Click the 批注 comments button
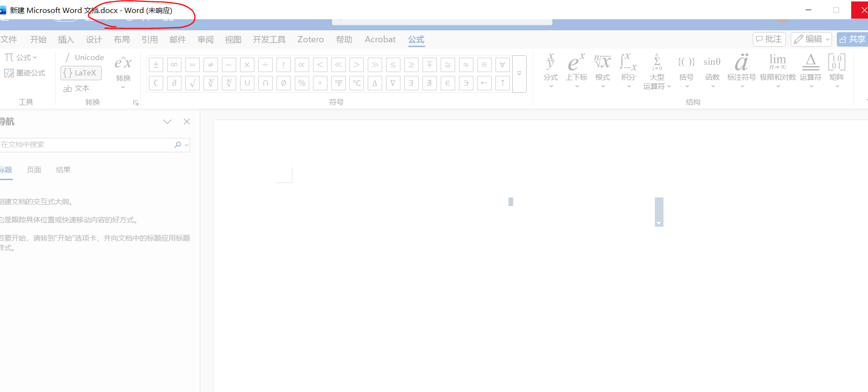The width and height of the screenshot is (868, 392). click(x=769, y=39)
